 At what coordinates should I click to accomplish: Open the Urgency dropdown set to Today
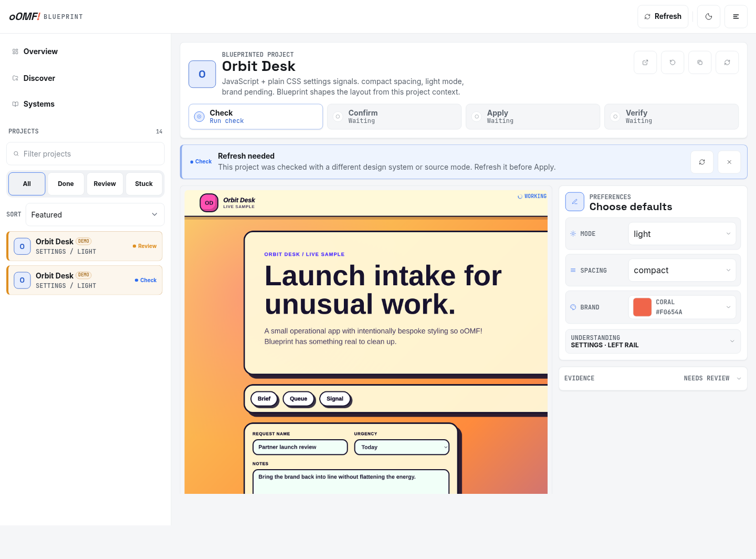402,447
